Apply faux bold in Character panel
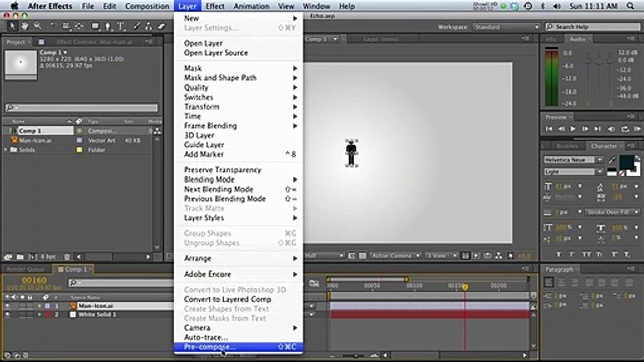 click(x=559, y=254)
